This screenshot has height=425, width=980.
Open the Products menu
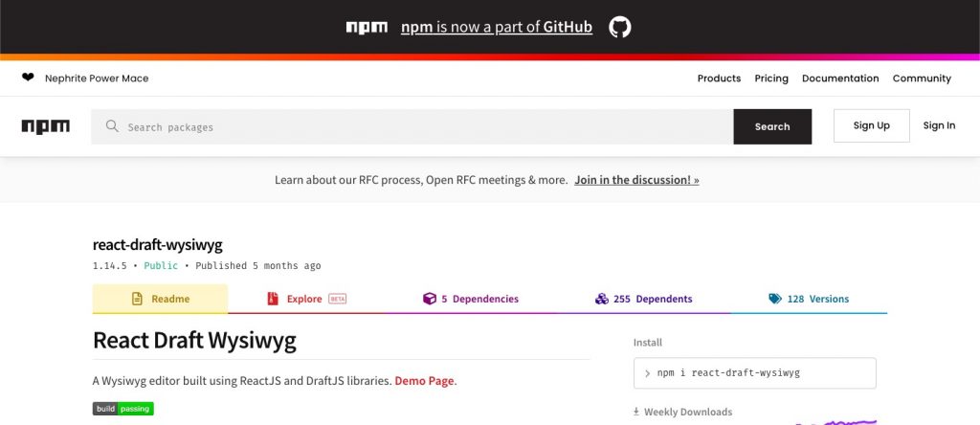(719, 78)
